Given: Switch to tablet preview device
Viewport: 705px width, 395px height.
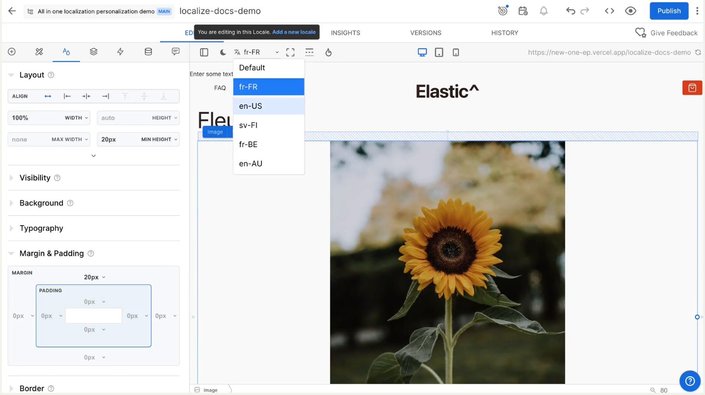Looking at the screenshot, I should (439, 52).
